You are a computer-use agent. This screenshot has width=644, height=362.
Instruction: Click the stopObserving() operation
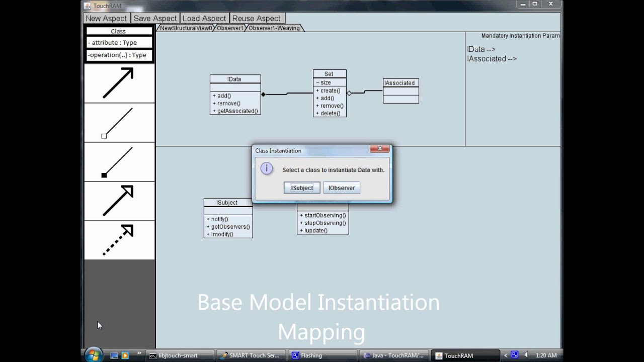(323, 223)
